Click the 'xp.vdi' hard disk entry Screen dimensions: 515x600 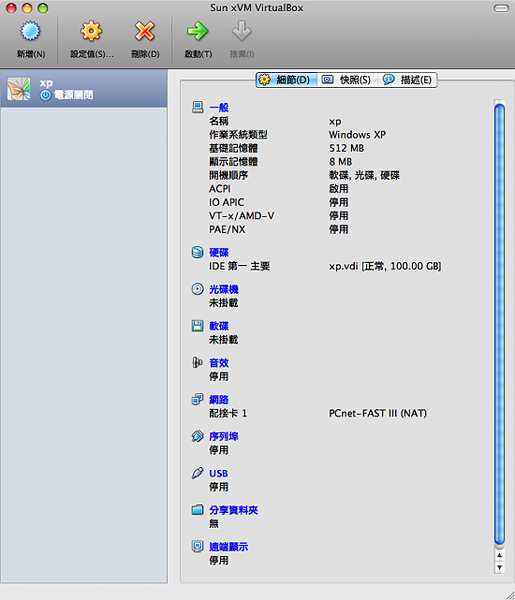(x=385, y=266)
